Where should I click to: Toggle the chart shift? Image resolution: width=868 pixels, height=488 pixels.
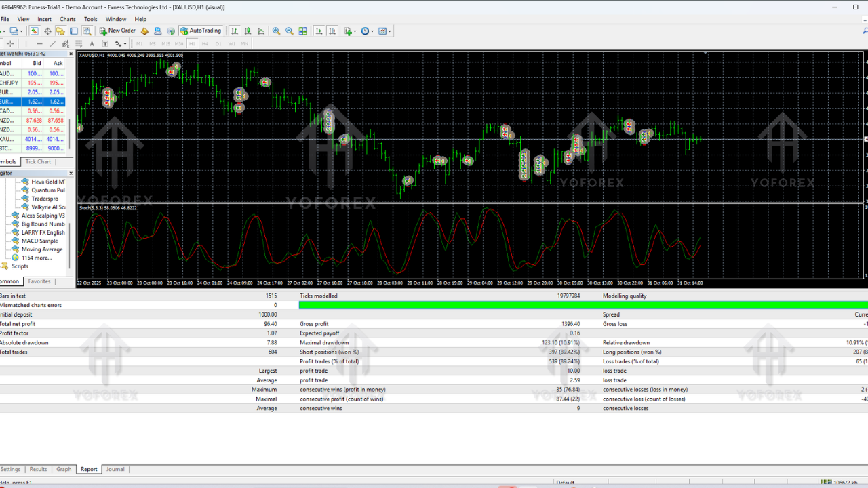[332, 31]
